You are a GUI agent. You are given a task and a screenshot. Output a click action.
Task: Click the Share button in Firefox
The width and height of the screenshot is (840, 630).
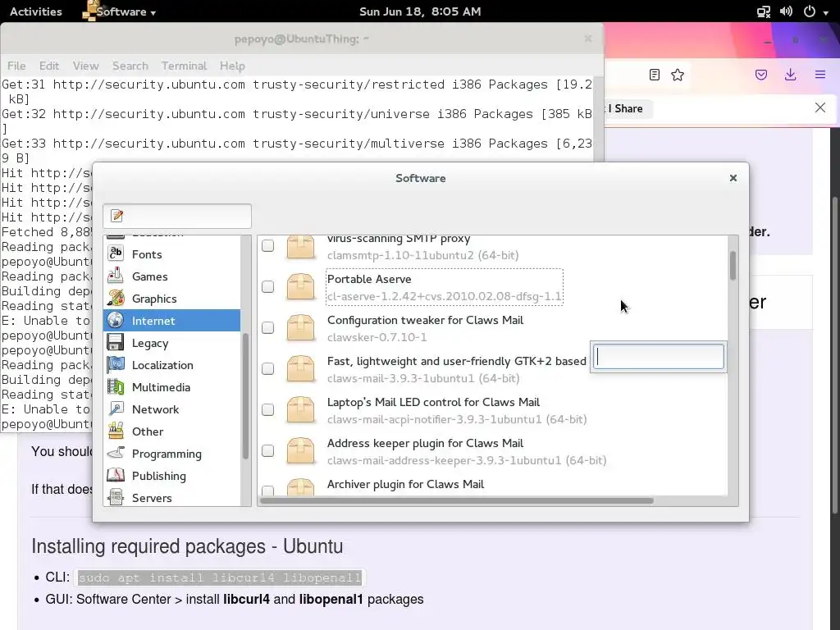click(628, 109)
